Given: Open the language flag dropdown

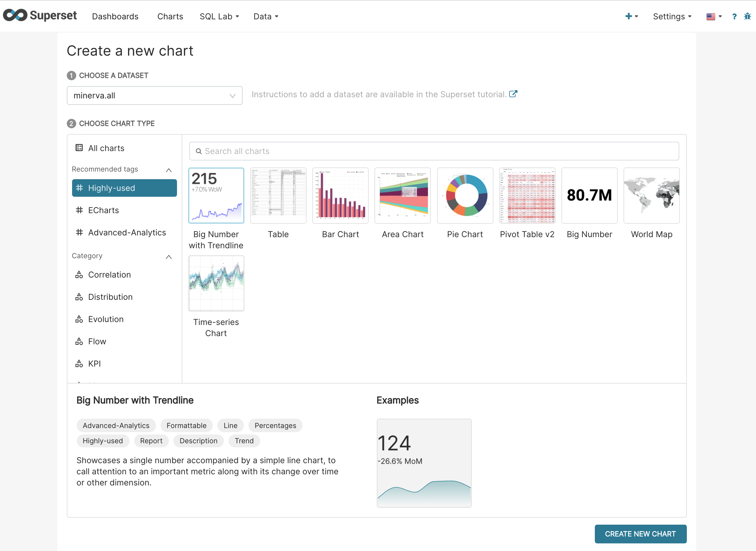Looking at the screenshot, I should [x=714, y=16].
